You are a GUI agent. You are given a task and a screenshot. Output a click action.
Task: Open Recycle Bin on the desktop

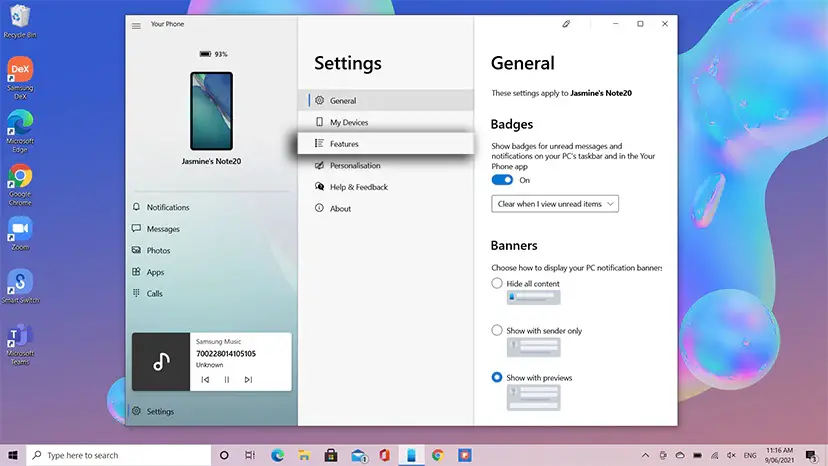coord(20,21)
